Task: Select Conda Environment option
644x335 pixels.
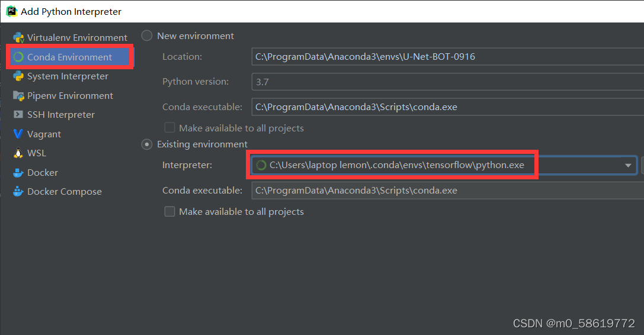Action: click(x=71, y=57)
